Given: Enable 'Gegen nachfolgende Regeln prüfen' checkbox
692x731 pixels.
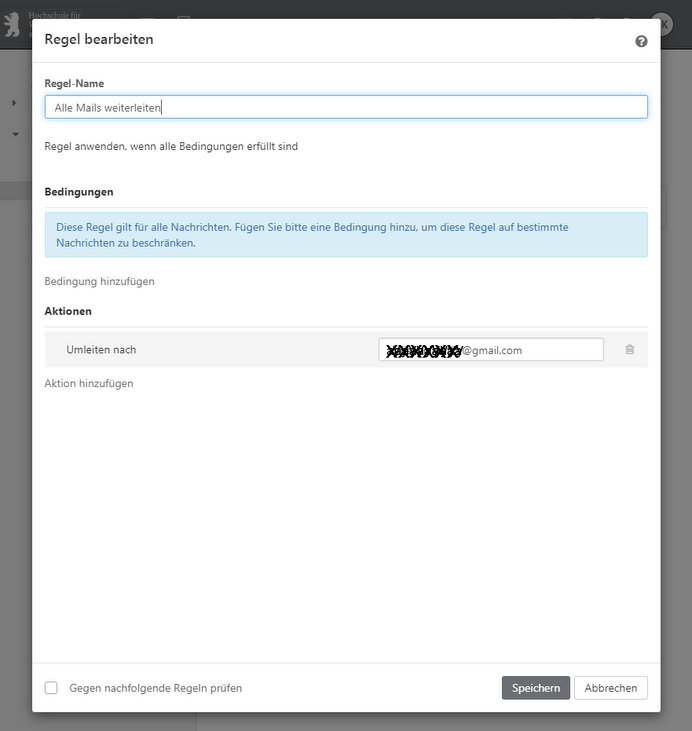Looking at the screenshot, I should (51, 688).
